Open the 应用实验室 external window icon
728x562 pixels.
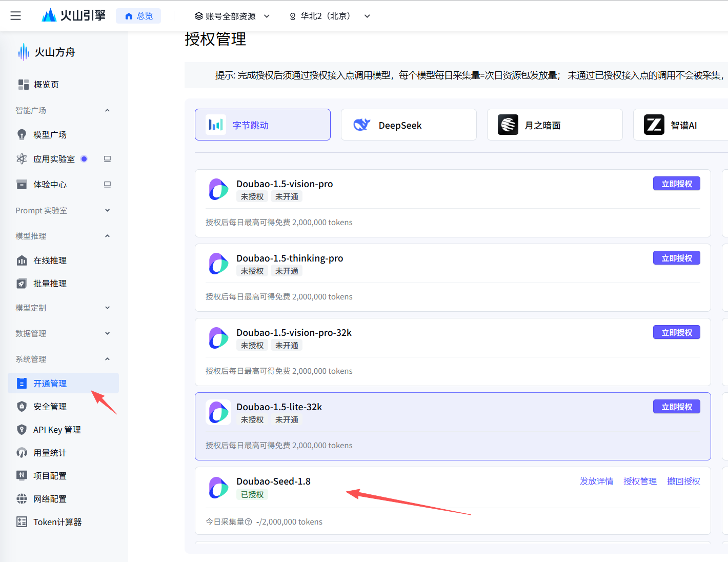coord(107,159)
